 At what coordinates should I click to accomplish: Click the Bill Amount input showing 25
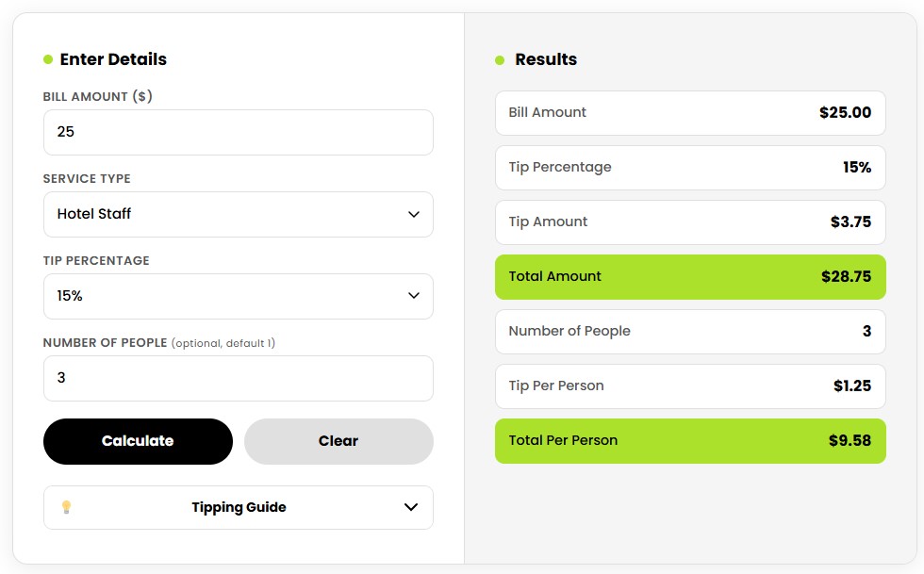[238, 132]
